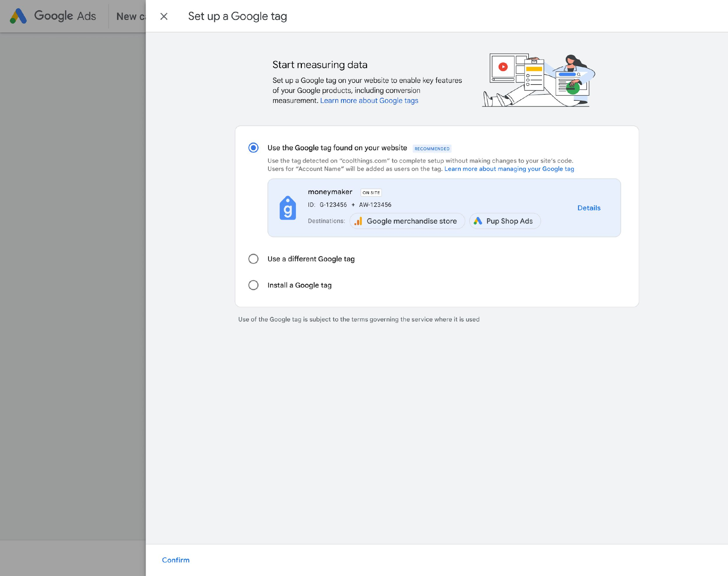Screen dimensions: 728x576
Task: View Details of the moneymaker tag
Action: [x=589, y=208]
